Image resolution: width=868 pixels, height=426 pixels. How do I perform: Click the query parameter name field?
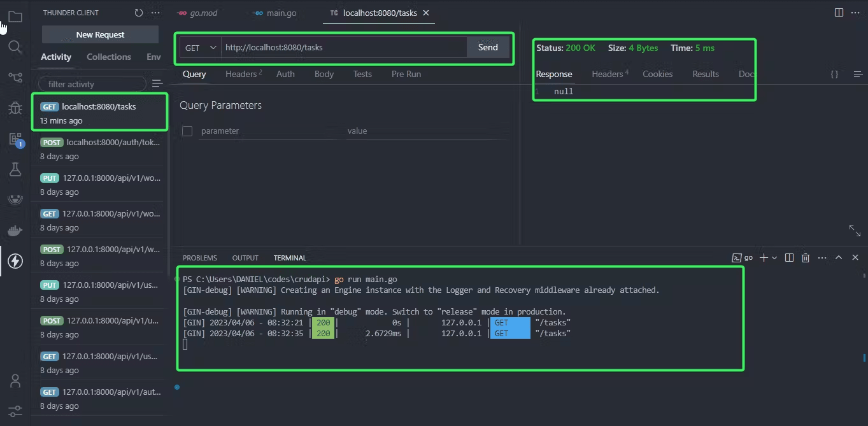270,131
